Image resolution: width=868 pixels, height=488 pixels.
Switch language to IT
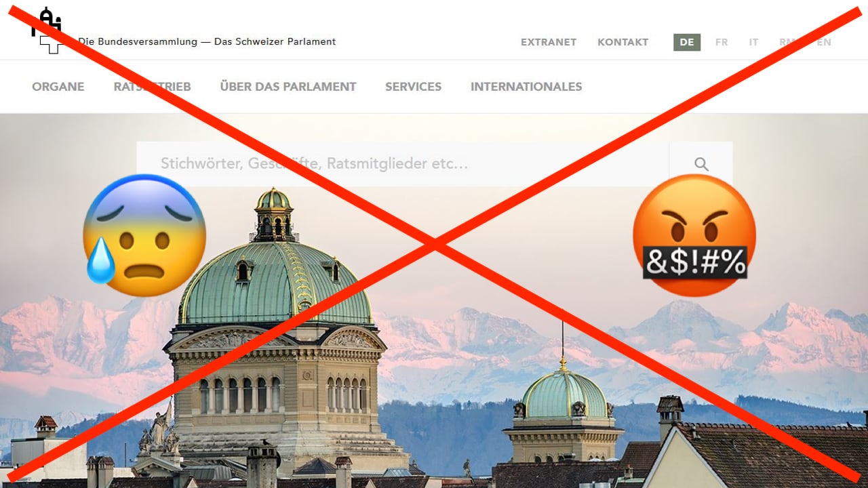click(x=753, y=42)
